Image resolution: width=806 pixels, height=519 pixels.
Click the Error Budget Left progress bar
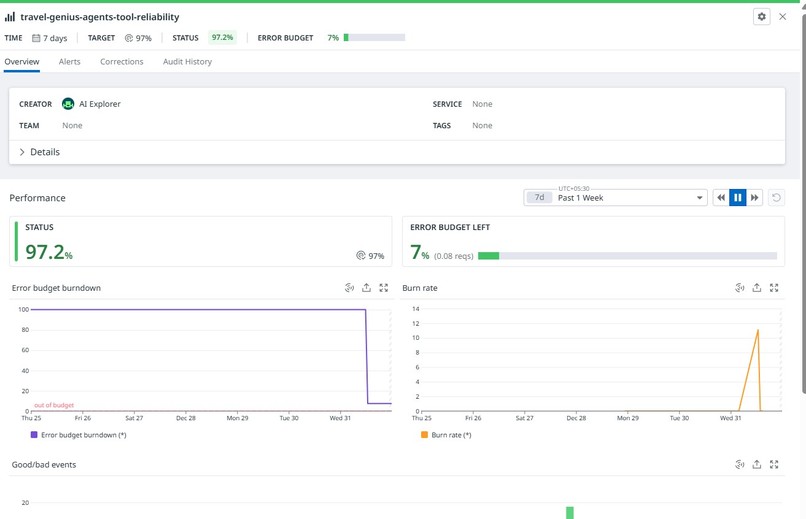click(627, 256)
